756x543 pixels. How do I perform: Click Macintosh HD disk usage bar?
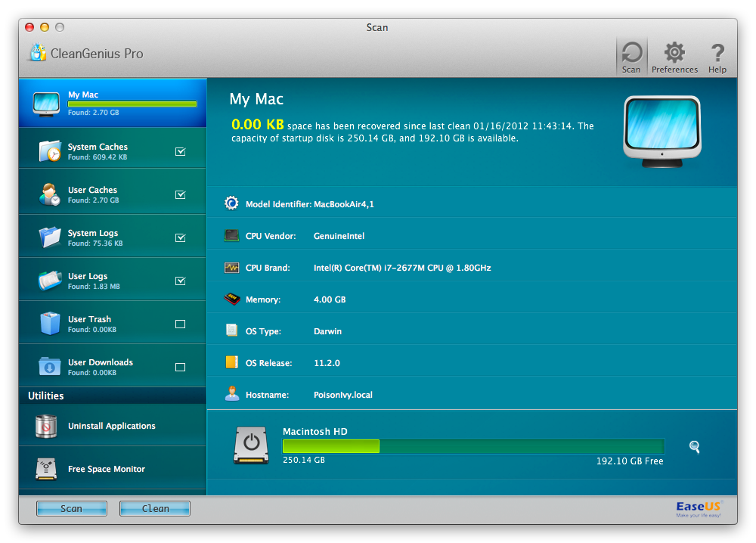(x=473, y=446)
